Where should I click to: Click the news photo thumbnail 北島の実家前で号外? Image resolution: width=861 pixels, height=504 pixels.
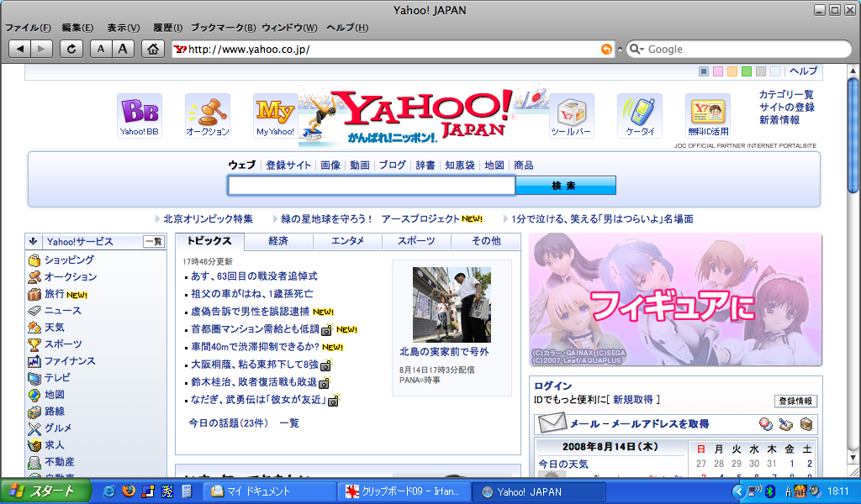tap(452, 305)
